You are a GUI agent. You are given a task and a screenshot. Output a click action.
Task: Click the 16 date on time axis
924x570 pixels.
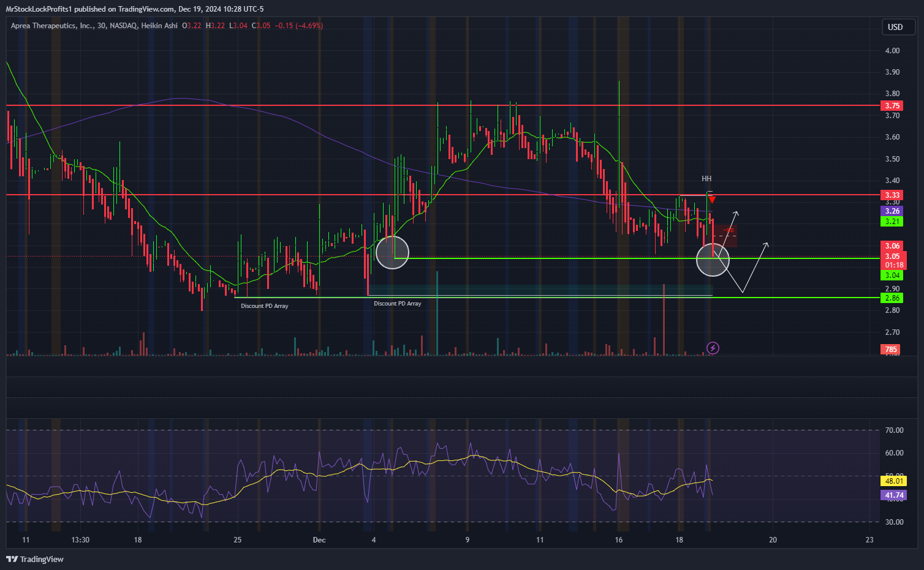pyautogui.click(x=619, y=540)
